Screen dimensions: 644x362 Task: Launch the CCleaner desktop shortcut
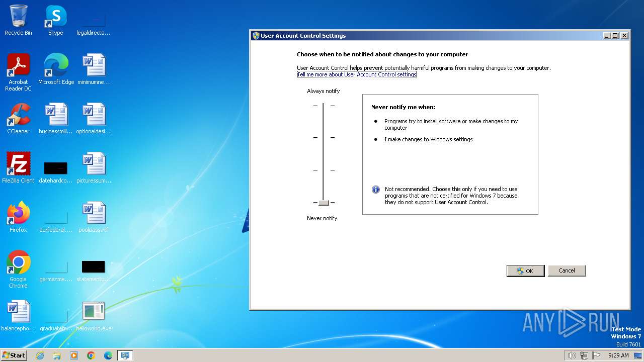[x=18, y=119]
